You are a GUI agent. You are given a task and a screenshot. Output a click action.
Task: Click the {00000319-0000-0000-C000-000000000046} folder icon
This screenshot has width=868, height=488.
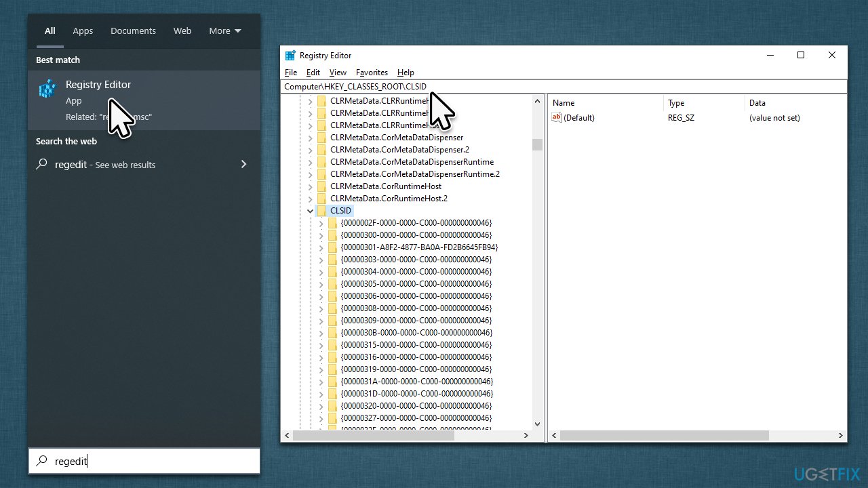pos(332,369)
